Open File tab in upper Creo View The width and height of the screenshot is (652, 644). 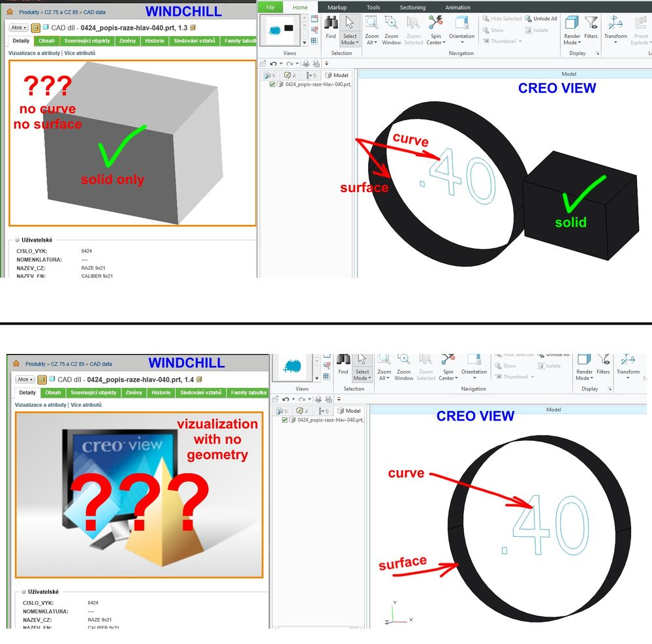click(270, 7)
